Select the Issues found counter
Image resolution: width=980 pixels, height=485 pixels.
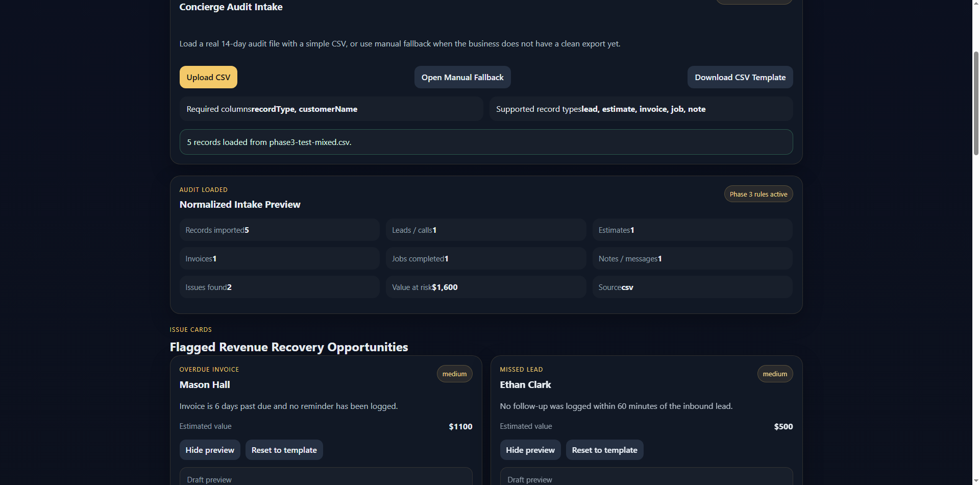(279, 286)
